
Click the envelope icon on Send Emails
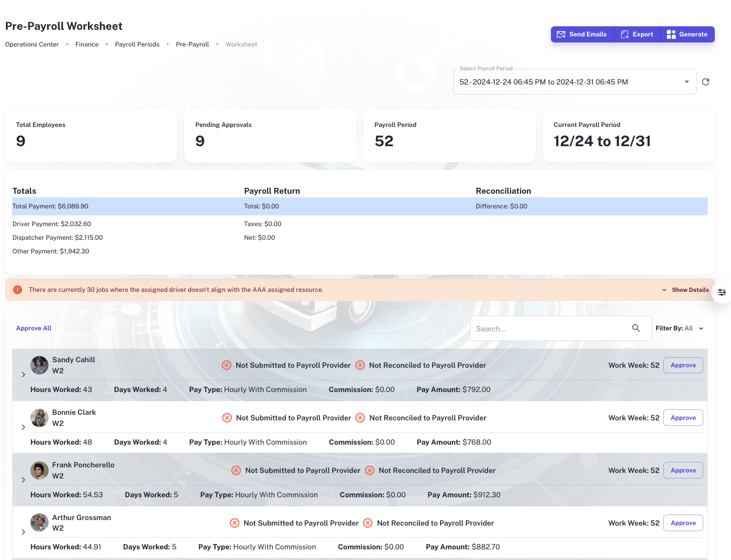point(561,34)
